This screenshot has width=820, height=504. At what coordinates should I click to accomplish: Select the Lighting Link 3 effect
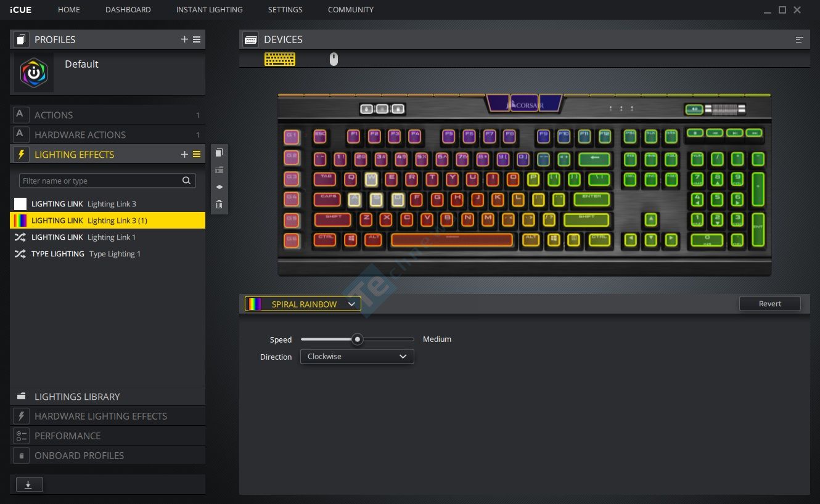pyautogui.click(x=107, y=204)
